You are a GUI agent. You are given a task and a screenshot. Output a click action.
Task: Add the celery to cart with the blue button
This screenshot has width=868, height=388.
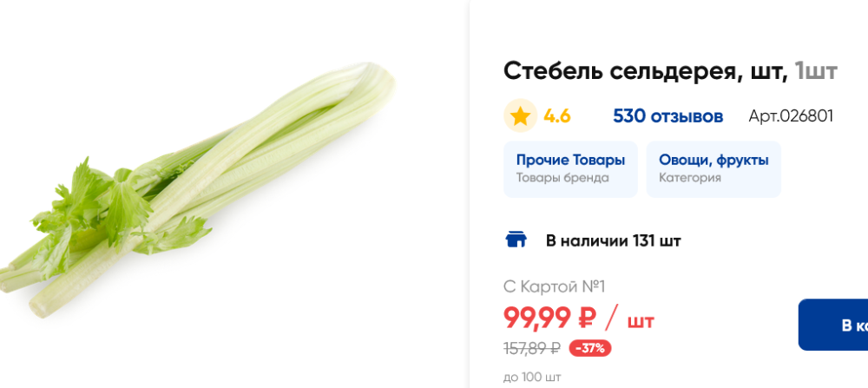coord(835,326)
